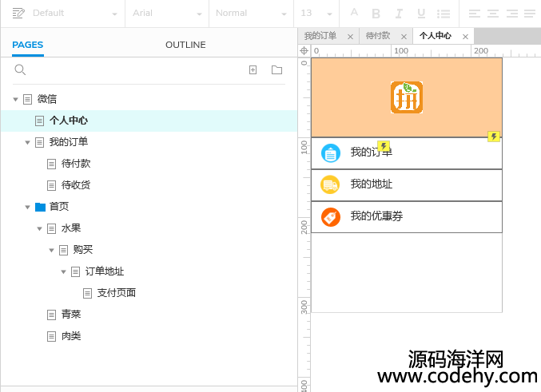Click the page icon beside 支付页面
Viewport: 541px width, 392px height.
pos(87,293)
